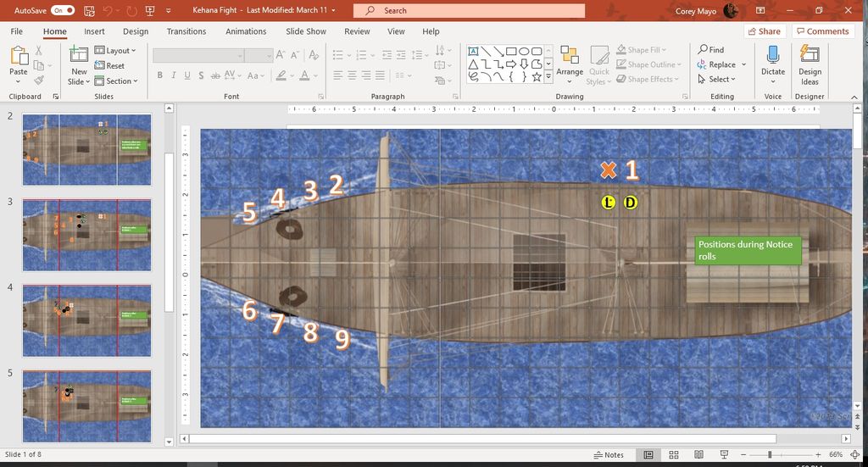Image resolution: width=868 pixels, height=467 pixels.
Task: Select slide 4 thumbnail
Action: 86,320
